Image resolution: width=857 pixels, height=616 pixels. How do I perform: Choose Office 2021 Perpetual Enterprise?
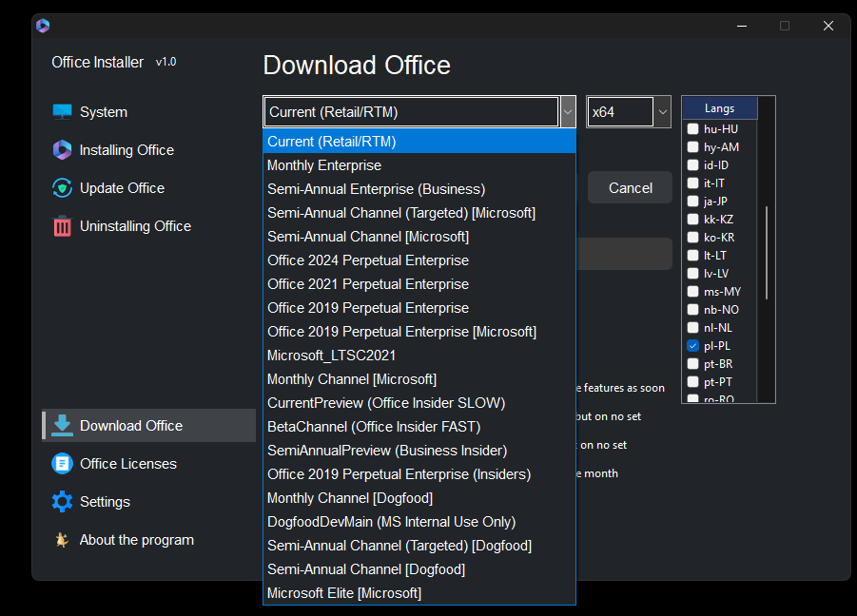coord(419,284)
